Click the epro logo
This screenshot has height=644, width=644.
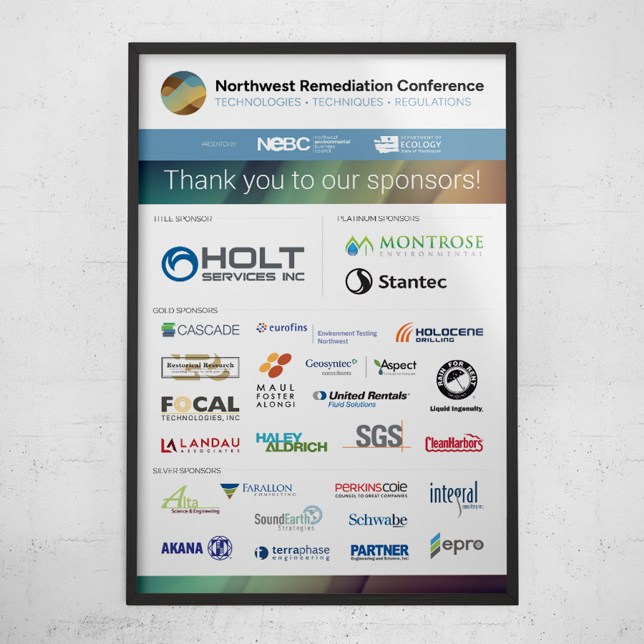click(457, 545)
